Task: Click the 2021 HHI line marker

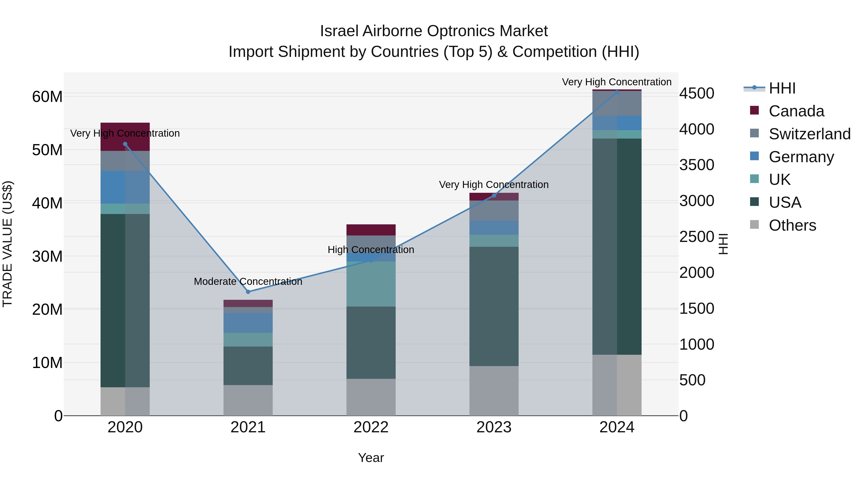Action: 248,292
